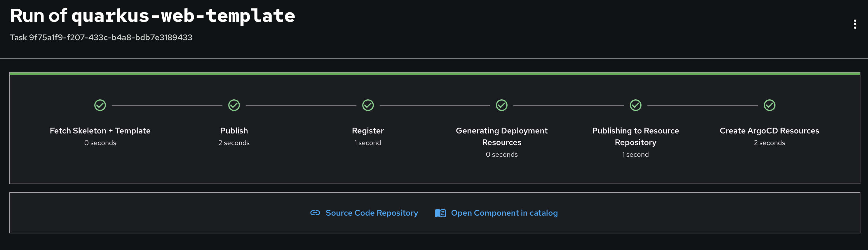Click the Task 9f75a1f9 ID text
The height and width of the screenshot is (250, 868).
click(x=101, y=37)
